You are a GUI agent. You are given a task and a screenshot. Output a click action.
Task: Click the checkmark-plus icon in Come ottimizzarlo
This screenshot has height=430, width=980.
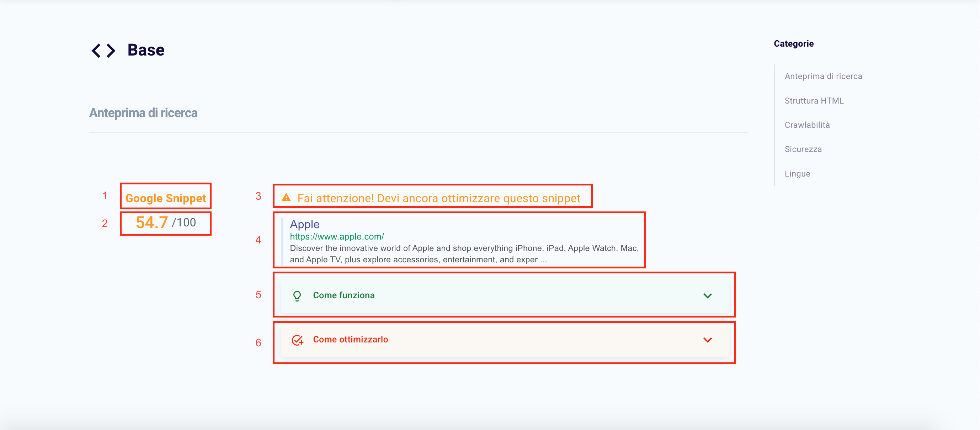297,340
